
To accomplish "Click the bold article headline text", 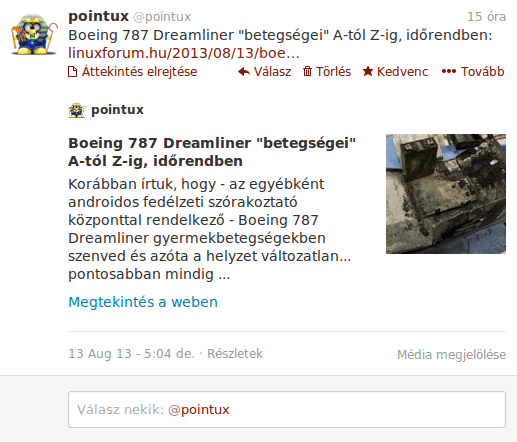I will tap(212, 152).
